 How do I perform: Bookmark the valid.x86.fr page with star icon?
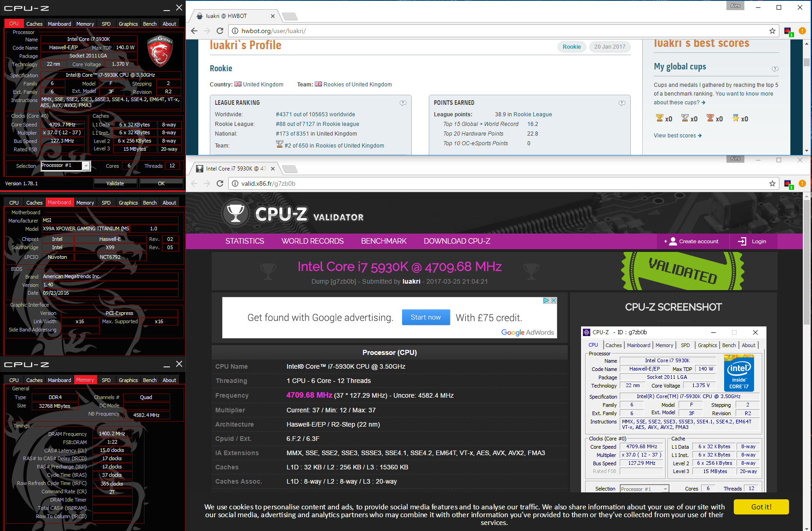tap(772, 183)
